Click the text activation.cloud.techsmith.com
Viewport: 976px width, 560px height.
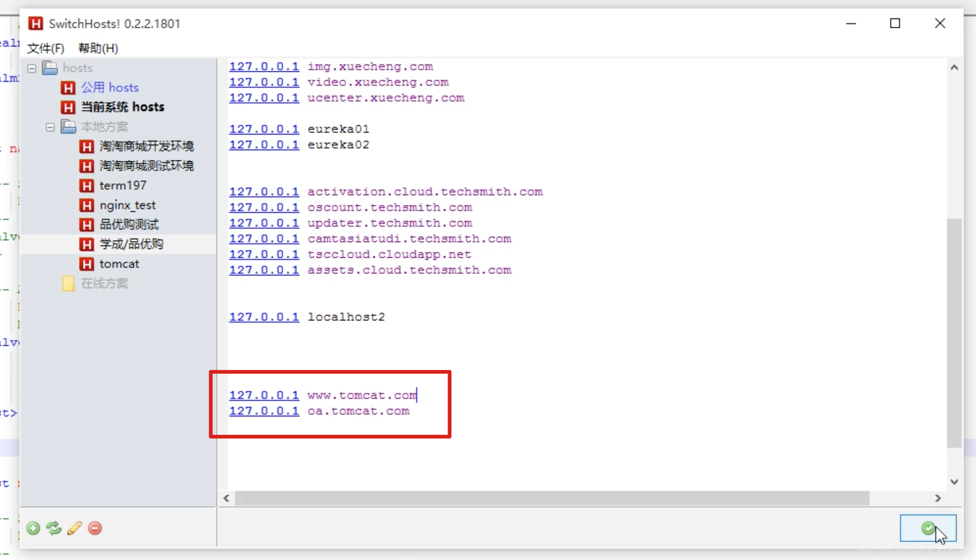tap(425, 192)
